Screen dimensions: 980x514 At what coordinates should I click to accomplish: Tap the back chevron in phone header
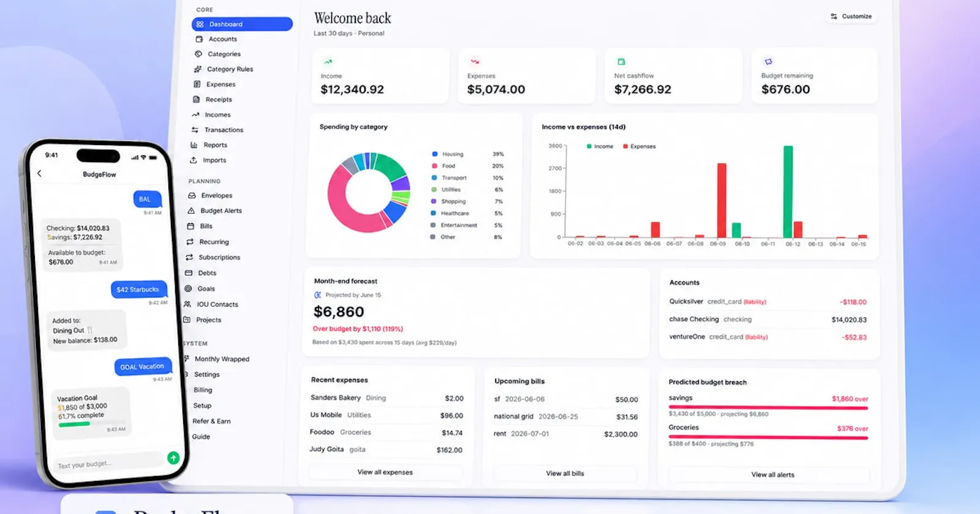40,174
